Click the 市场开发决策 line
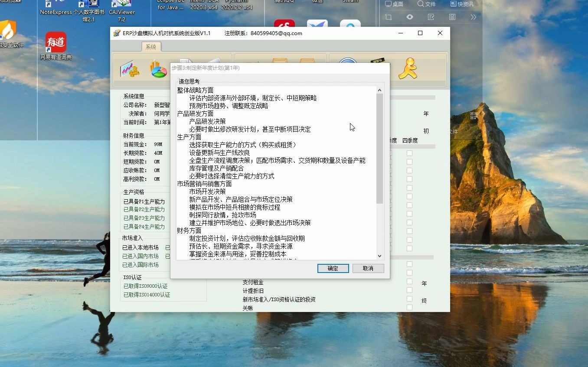Screen dimensions: 588x367 pos(207,192)
